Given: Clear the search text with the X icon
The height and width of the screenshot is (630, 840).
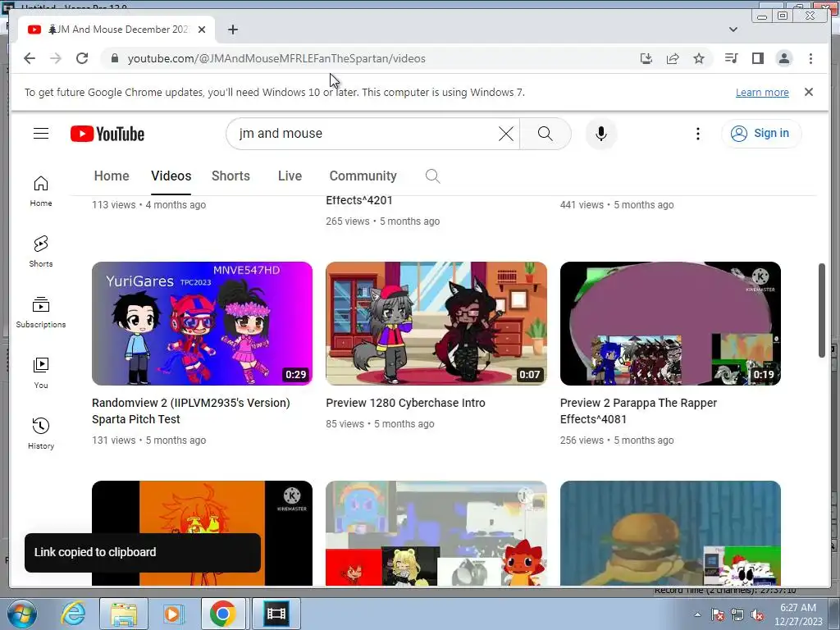Looking at the screenshot, I should [505, 134].
